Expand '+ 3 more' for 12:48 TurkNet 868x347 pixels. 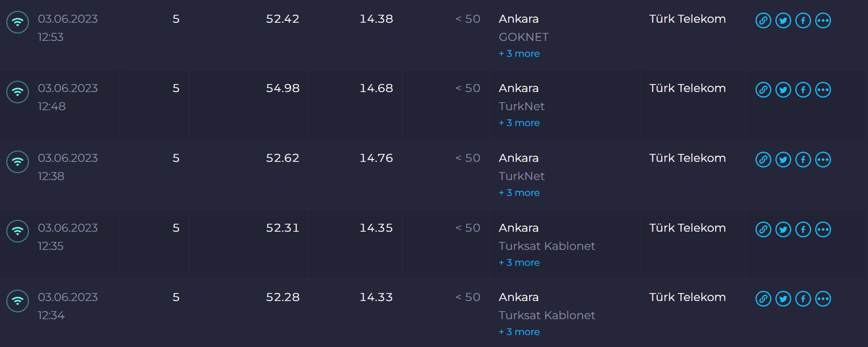pyautogui.click(x=519, y=123)
